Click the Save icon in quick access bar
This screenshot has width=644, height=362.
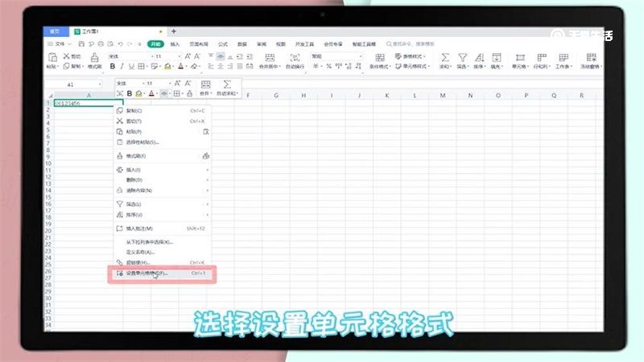pyautogui.click(x=81, y=44)
